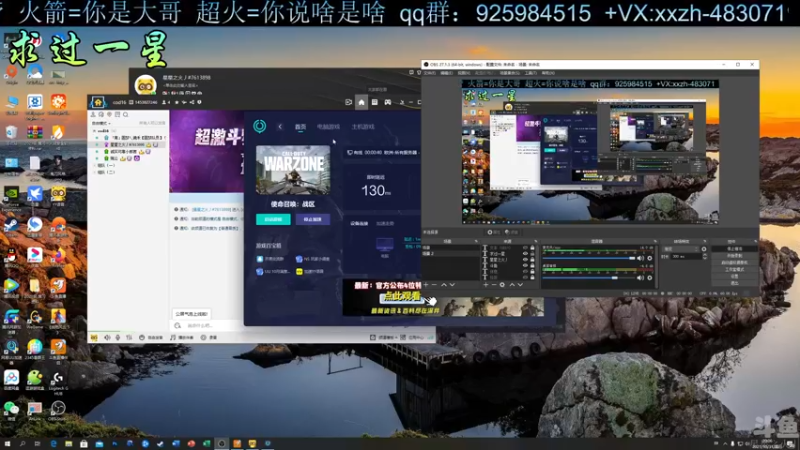
Task: Switch to accelerator 主机游戏 tab
Action: pyautogui.click(x=363, y=127)
